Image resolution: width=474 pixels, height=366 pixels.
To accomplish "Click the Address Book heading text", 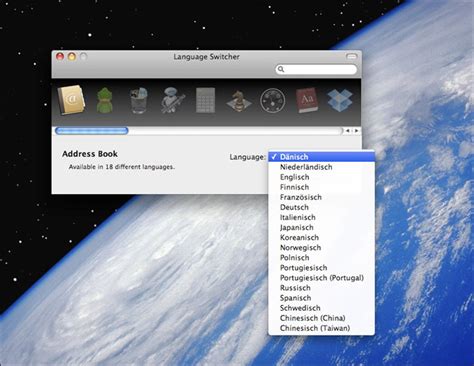I will coord(90,154).
